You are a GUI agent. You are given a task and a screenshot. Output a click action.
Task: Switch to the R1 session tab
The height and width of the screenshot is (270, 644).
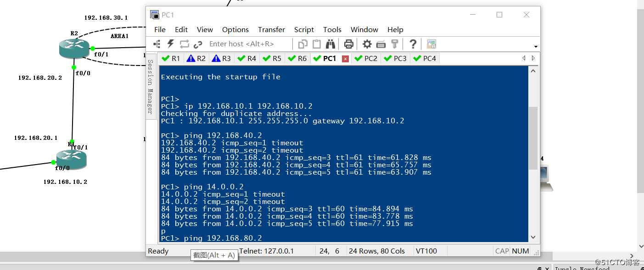(x=171, y=58)
